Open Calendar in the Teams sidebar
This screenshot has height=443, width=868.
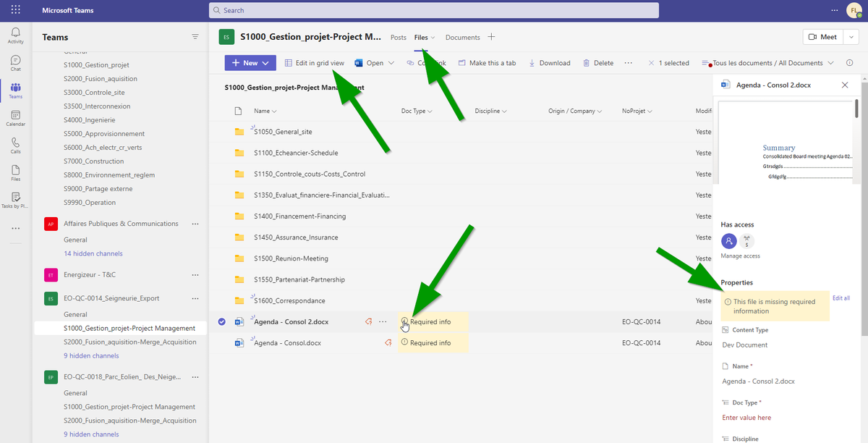[16, 118]
